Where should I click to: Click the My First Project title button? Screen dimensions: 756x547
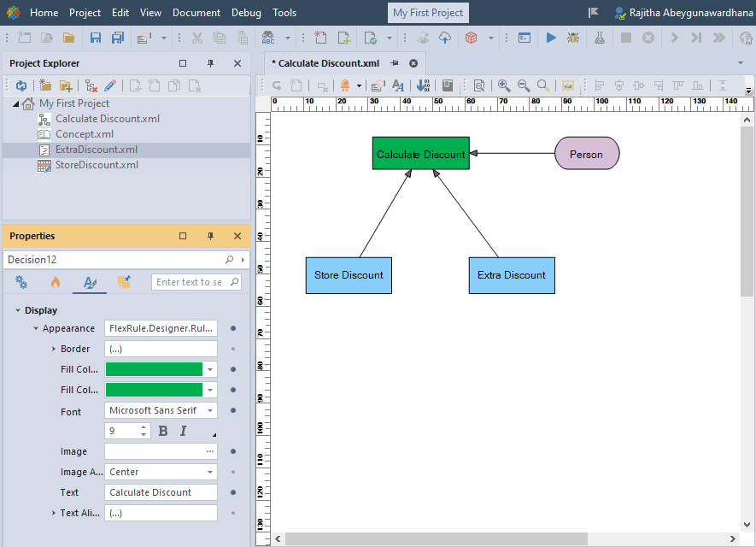(x=428, y=13)
